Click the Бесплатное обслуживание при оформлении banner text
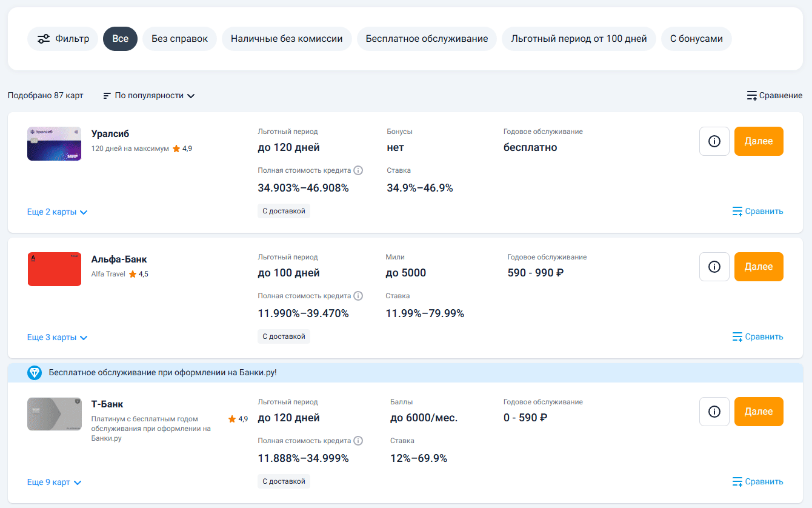The height and width of the screenshot is (508, 812). coord(162,373)
